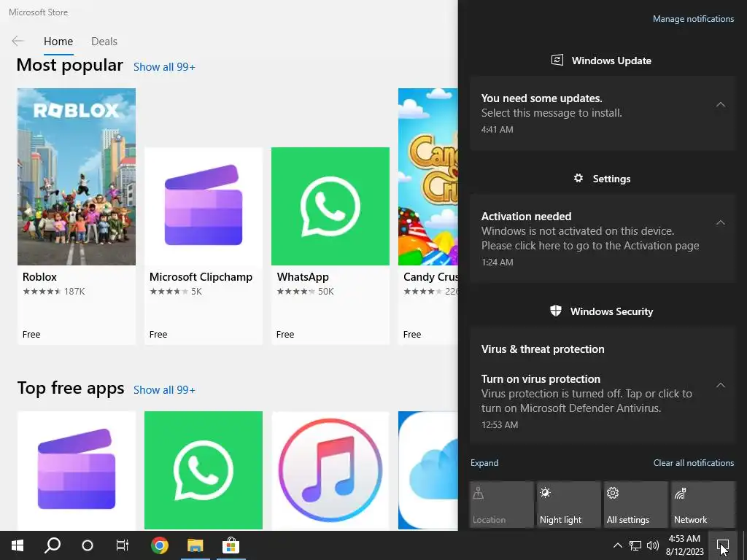Show all 99+ Top free apps
This screenshot has width=747, height=560.
(164, 390)
